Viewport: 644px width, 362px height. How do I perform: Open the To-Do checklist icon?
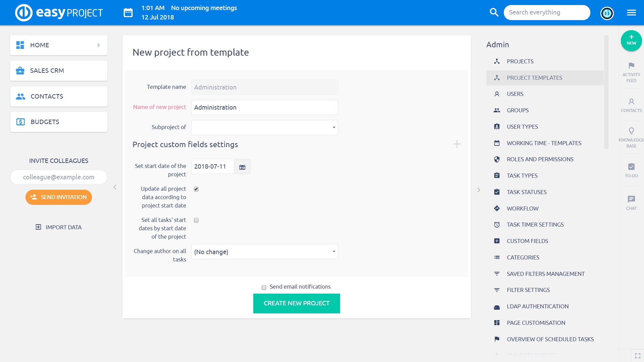coord(631,167)
